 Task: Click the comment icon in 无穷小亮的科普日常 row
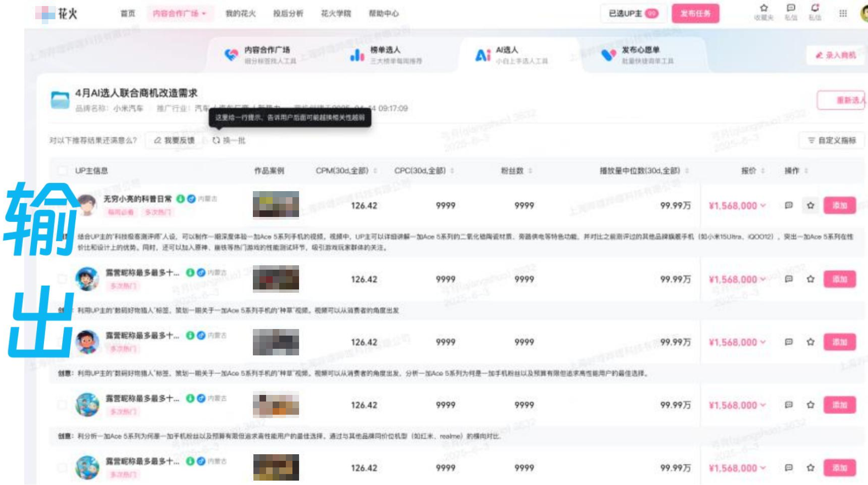point(788,205)
